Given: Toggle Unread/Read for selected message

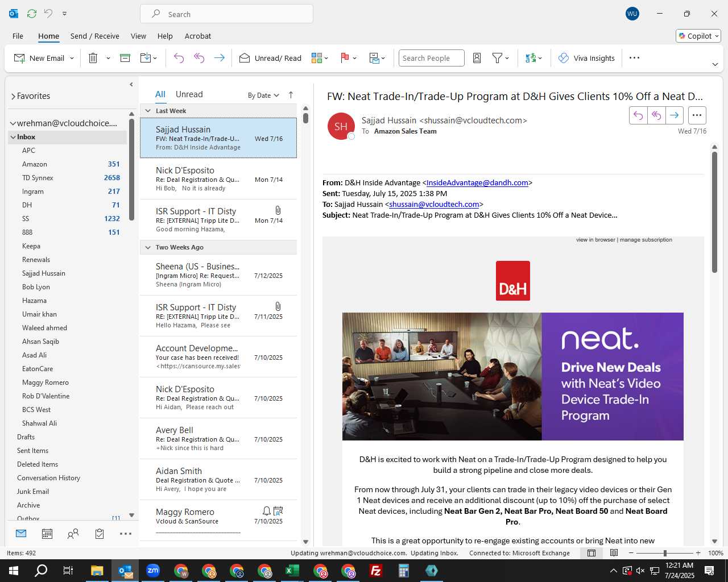Looking at the screenshot, I should click(270, 58).
